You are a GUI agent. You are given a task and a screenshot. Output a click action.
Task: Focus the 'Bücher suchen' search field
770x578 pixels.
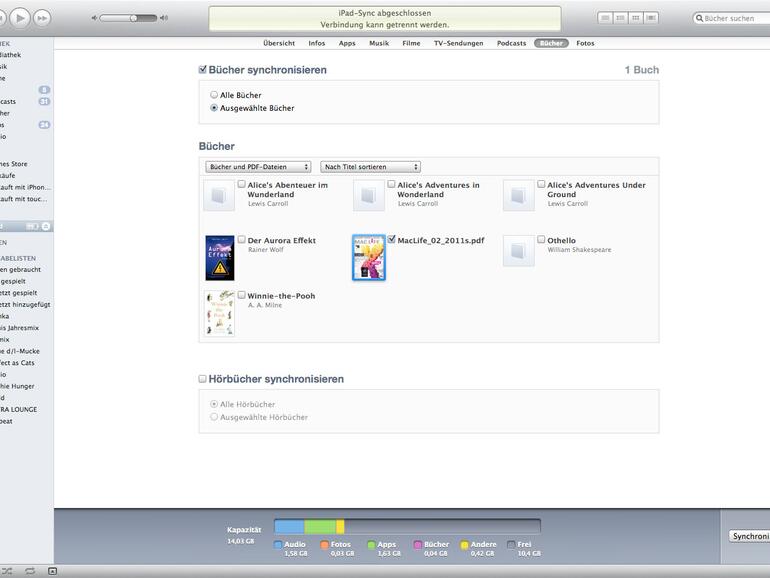(731, 18)
